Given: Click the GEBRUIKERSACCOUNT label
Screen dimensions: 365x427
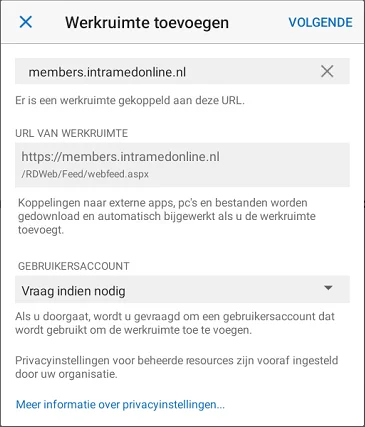Looking at the screenshot, I should tap(74, 266).
